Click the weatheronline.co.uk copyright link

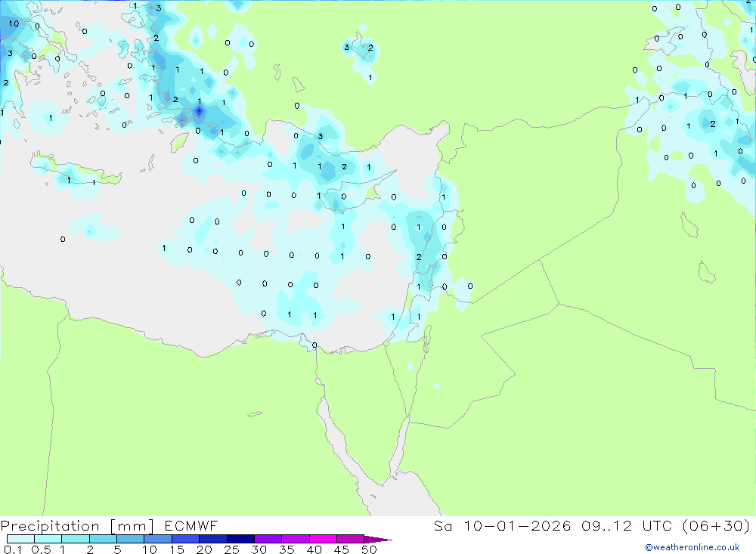(x=692, y=547)
